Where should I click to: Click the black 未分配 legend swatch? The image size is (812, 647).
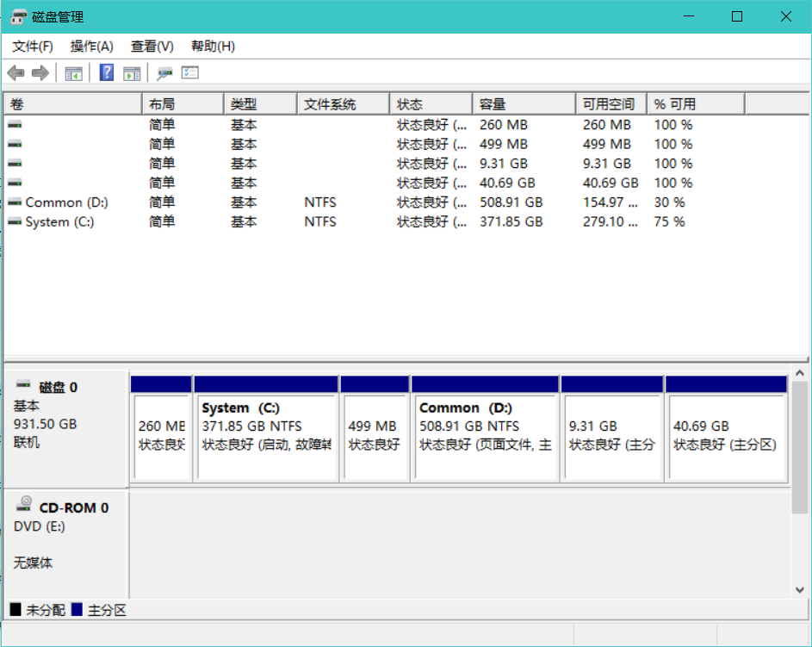(15, 609)
